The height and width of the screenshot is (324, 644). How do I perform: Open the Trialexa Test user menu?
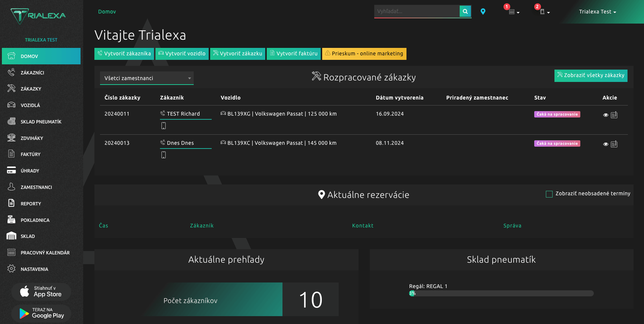point(597,12)
